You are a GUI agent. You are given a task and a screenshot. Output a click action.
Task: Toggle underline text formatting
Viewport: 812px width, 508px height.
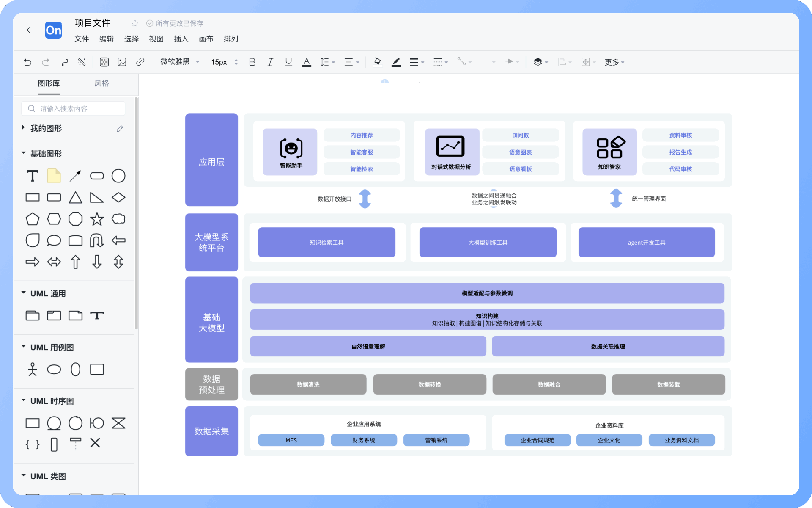pos(288,62)
